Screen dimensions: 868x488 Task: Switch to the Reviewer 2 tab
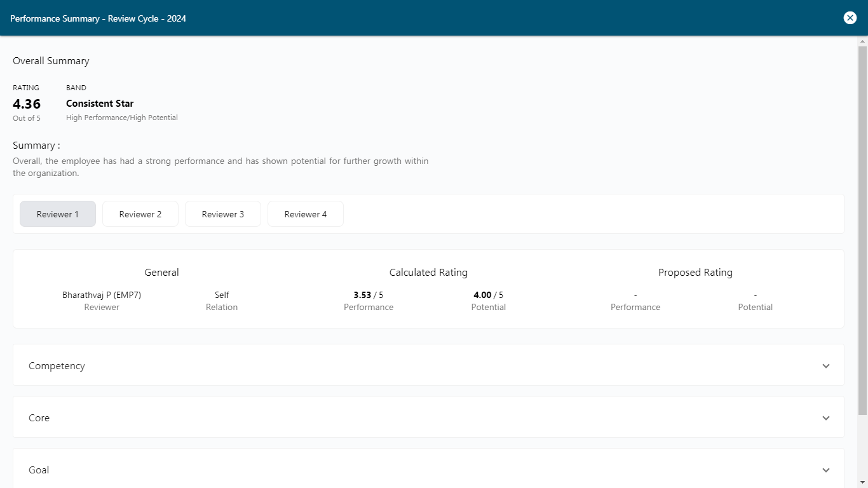click(x=140, y=214)
